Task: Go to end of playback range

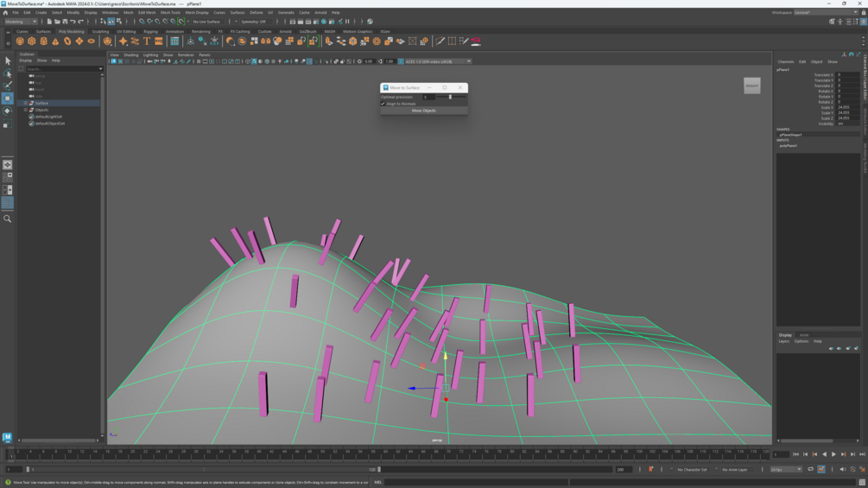Action: (861, 454)
